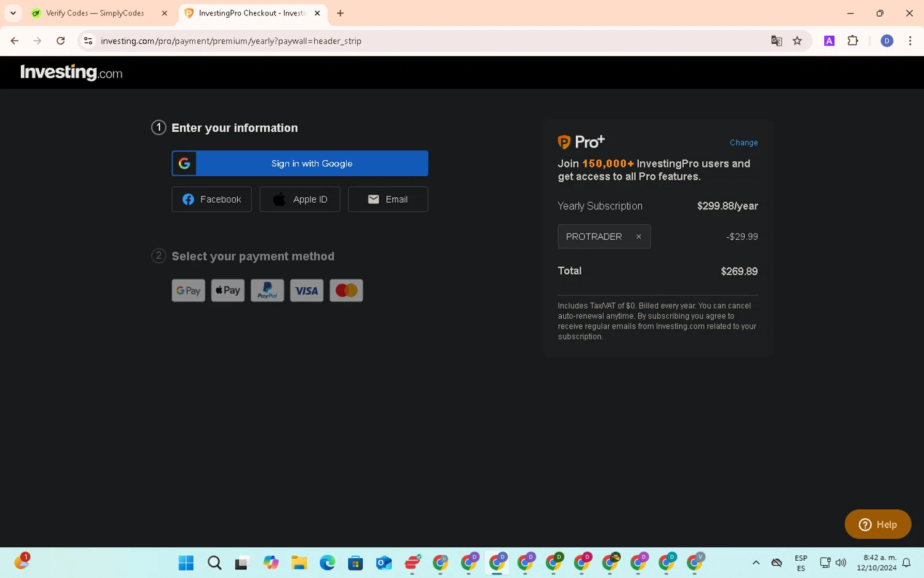
Task: Close the Verify Codes — SimplyCodes tab
Action: [x=164, y=13]
